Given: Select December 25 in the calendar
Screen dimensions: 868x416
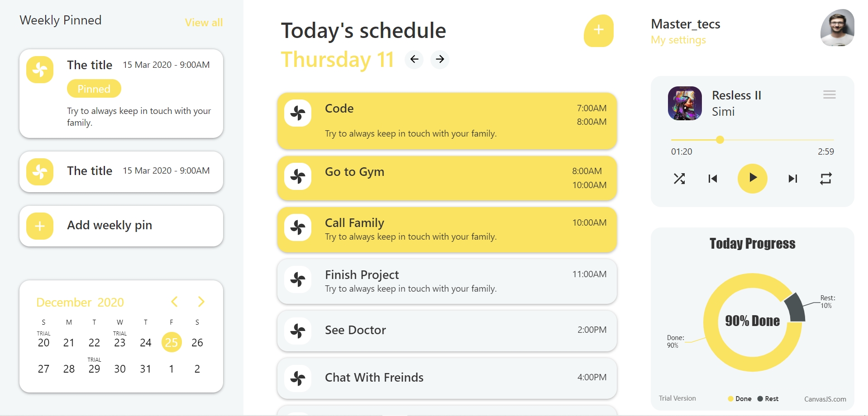Looking at the screenshot, I should 172,342.
